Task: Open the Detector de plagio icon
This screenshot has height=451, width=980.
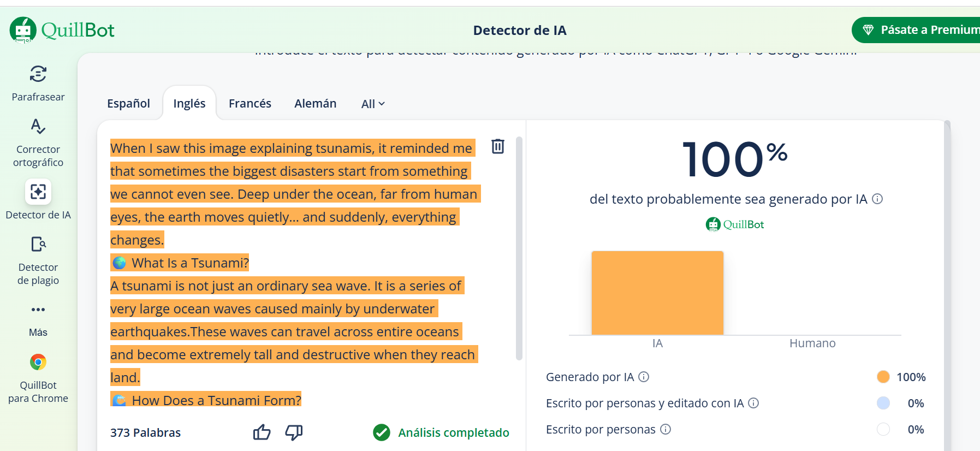Action: pyautogui.click(x=38, y=244)
